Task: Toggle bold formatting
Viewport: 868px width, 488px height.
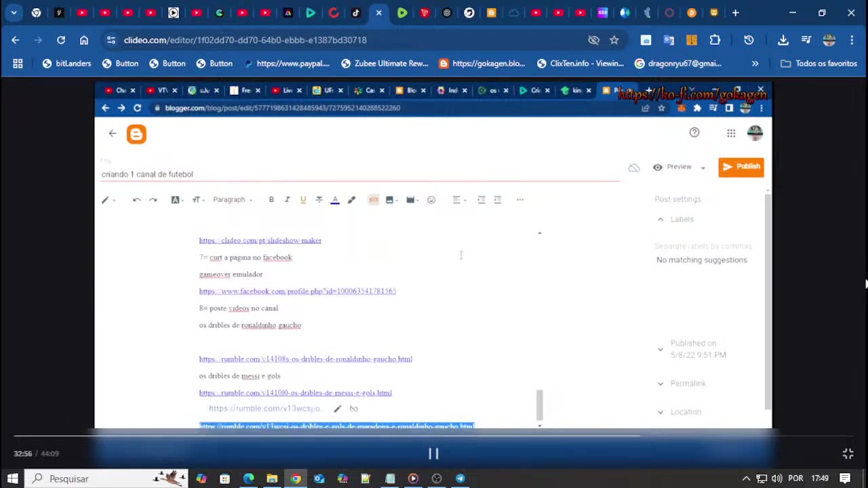Action: point(271,200)
